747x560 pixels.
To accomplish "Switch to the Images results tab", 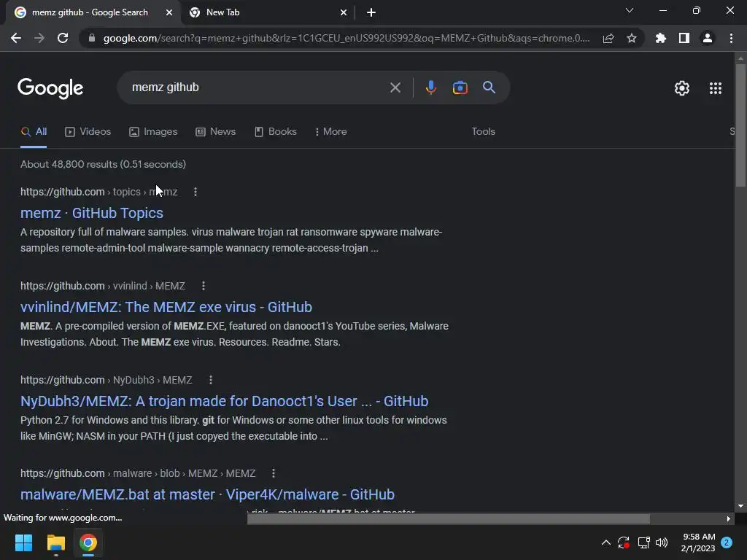I will tap(153, 132).
